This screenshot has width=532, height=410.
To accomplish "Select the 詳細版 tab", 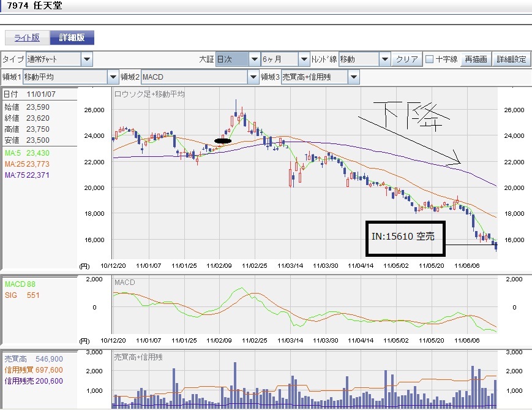I will tap(72, 37).
